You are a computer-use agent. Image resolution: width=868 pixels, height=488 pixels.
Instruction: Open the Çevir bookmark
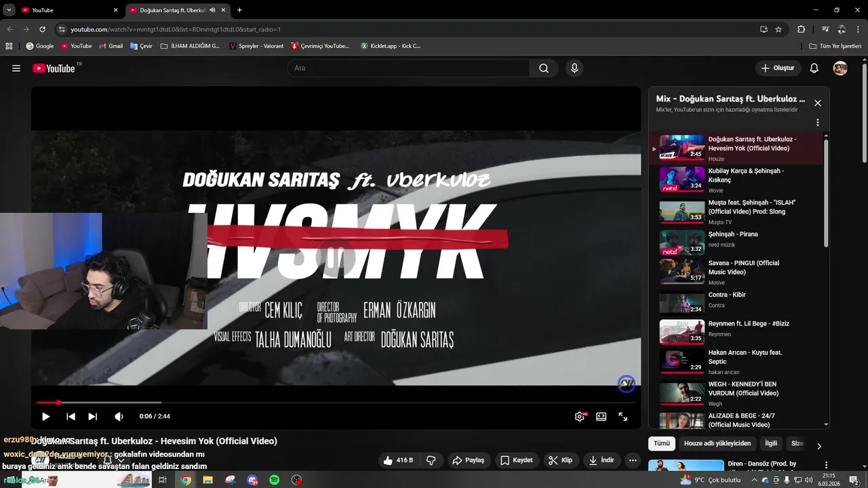click(x=141, y=46)
